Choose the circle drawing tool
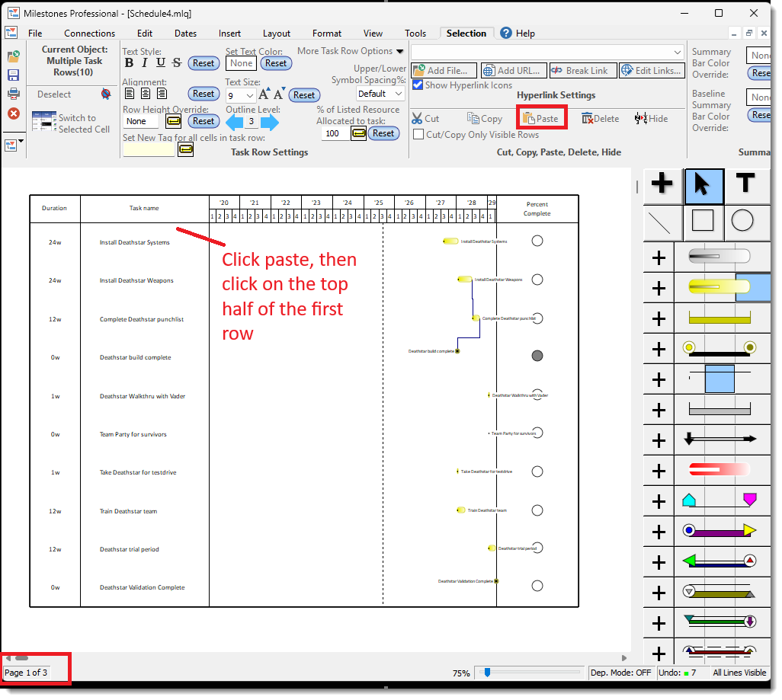Viewport: 782px width, 700px height. point(742,221)
